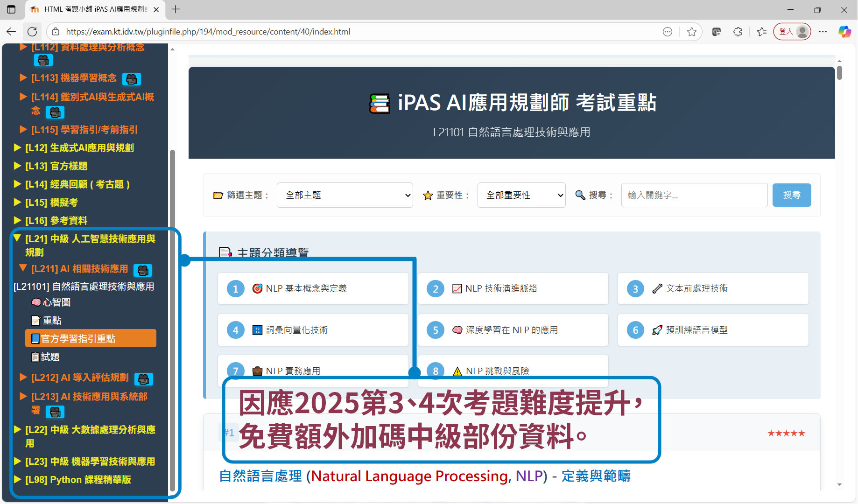Open the Copilot icon in browser toolbar

(x=844, y=32)
